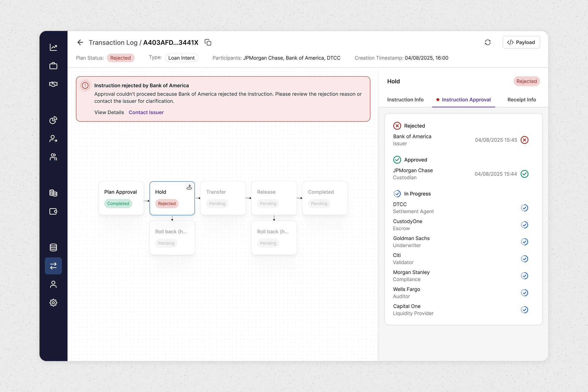
Task: Click the in-progress icon for DTCC
Action: click(525, 208)
